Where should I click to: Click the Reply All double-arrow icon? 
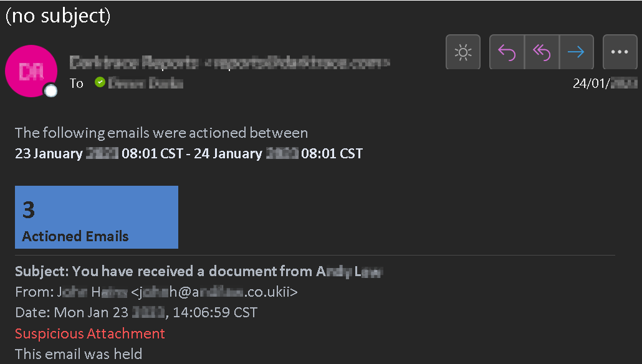pyautogui.click(x=542, y=52)
